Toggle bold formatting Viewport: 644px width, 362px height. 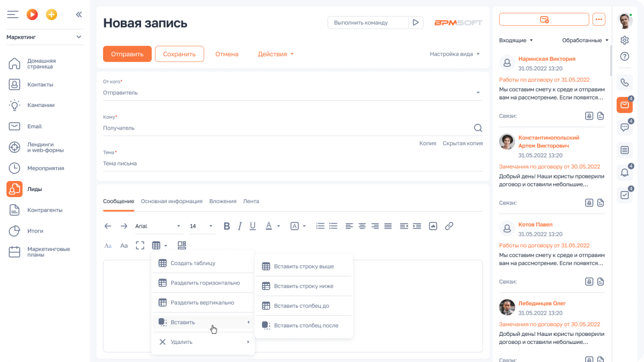tap(226, 226)
